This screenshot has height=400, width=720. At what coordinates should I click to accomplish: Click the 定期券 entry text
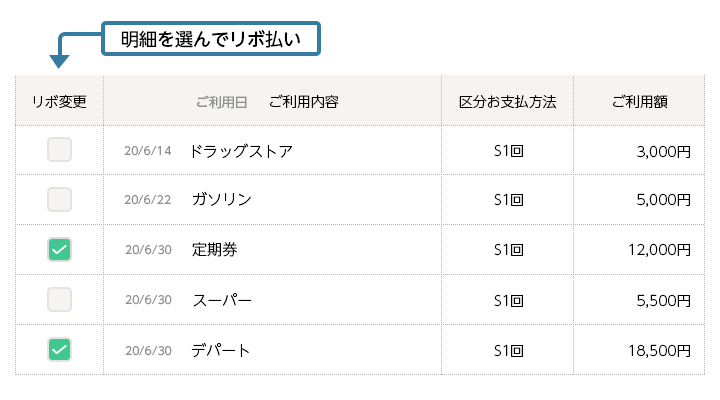pos(214,249)
